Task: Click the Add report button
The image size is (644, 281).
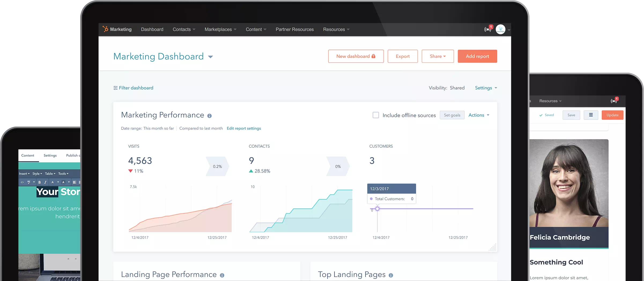Action: (477, 56)
